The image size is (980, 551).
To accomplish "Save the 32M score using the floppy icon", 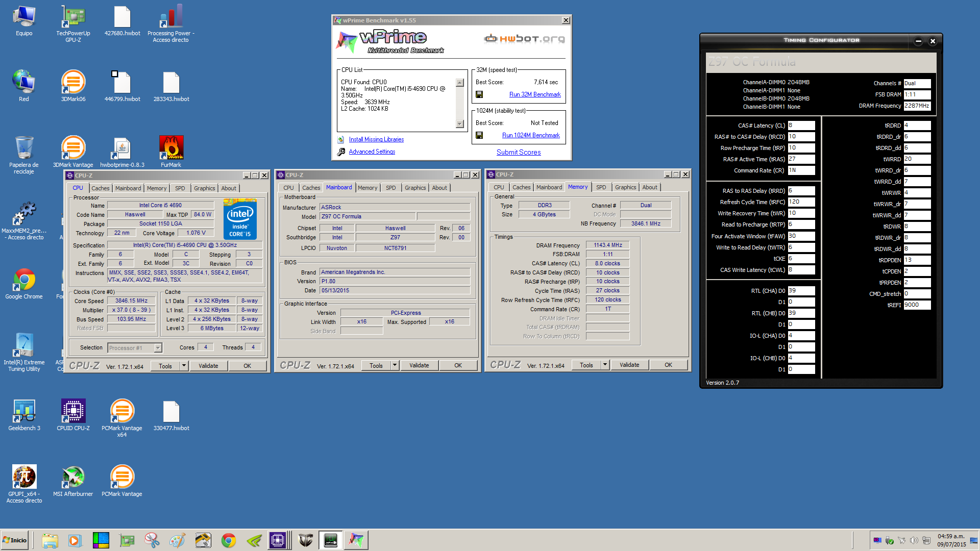I will point(479,94).
